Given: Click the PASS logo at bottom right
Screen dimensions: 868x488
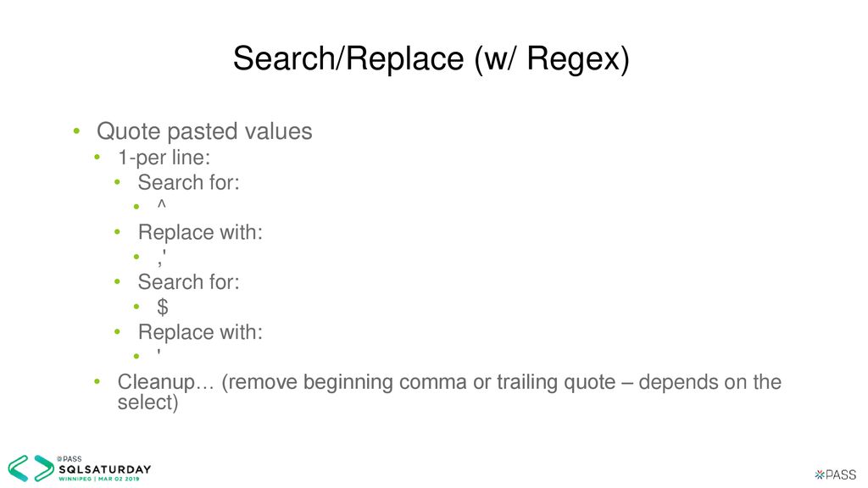Looking at the screenshot, I should [x=835, y=474].
